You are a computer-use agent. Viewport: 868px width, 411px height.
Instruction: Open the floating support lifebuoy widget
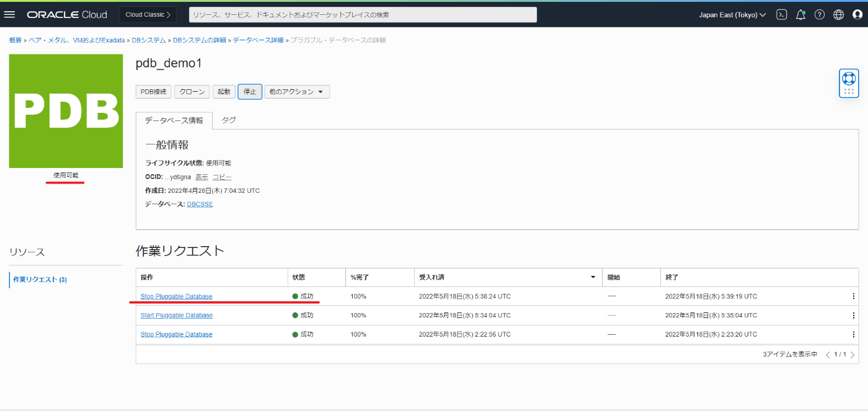[849, 83]
